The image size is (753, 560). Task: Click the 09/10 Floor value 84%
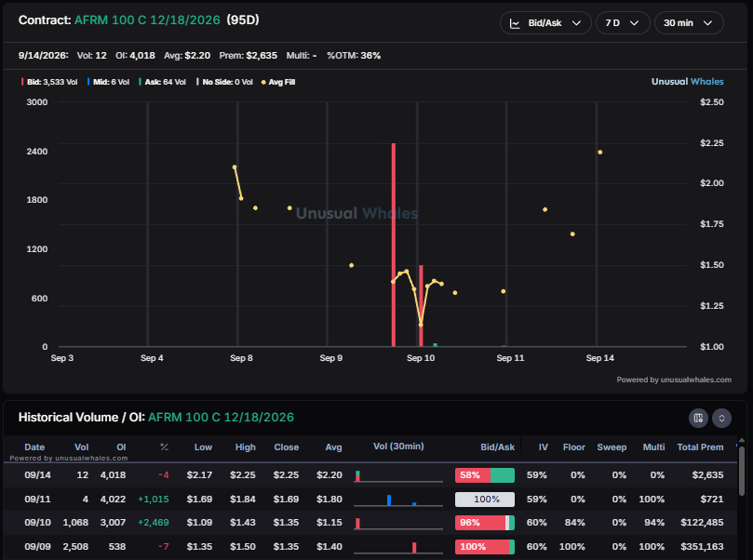click(x=575, y=523)
